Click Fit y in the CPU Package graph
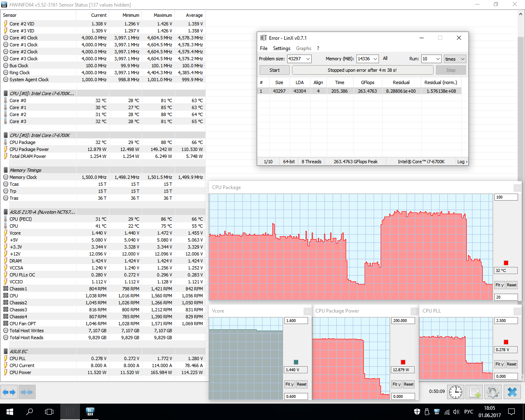Viewport: 525px width, 420px height. pyautogui.click(x=500, y=285)
